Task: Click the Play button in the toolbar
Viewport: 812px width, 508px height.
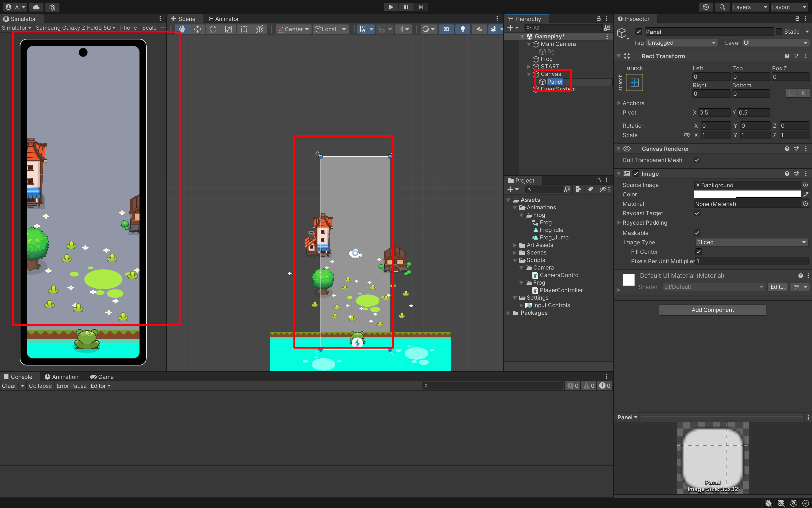Action: tap(391, 7)
